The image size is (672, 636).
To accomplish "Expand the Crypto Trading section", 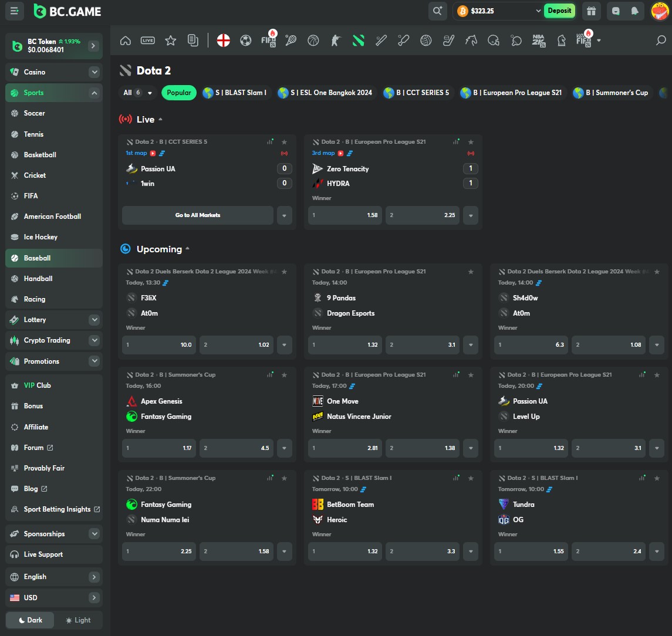I will [94, 340].
